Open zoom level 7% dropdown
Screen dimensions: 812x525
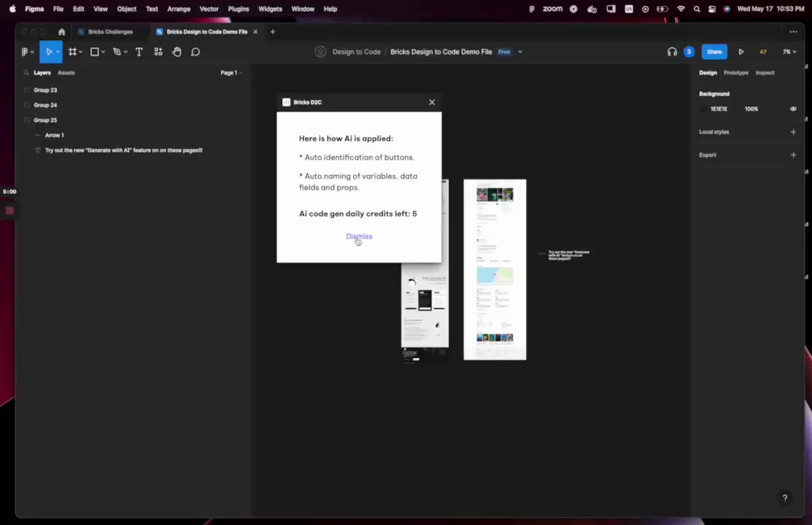tap(789, 52)
